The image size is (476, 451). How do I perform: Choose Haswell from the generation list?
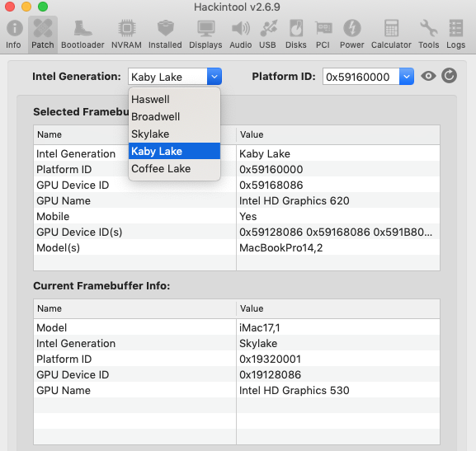174,99
